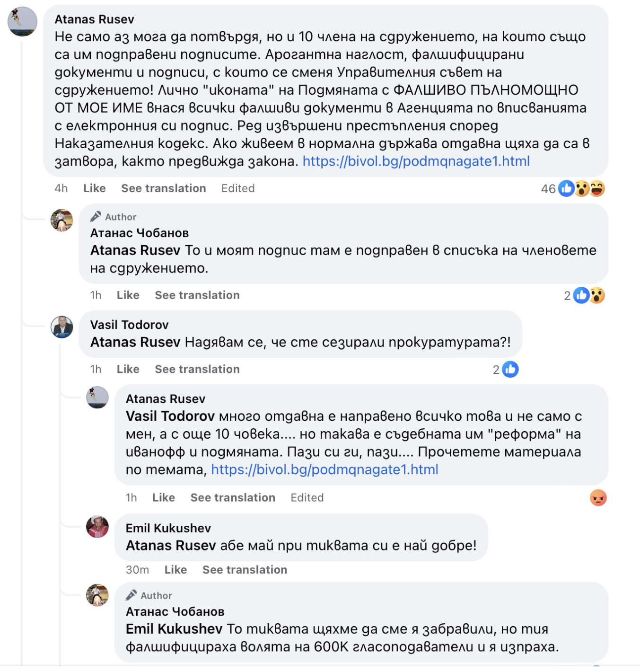Click Атанас Чобанов's avatar on first reply
The image size is (640, 672).
[x=62, y=220]
